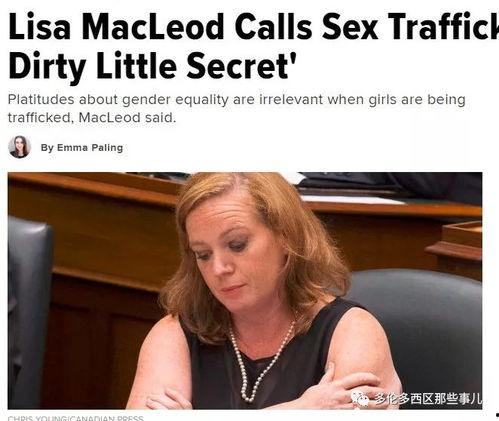Screen dimensions: 499x421
Task: Click the Chinese watermark text 多伦多西区那些事儿
Action: (428, 399)
